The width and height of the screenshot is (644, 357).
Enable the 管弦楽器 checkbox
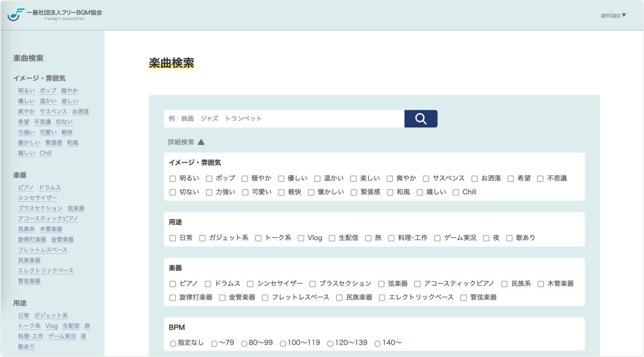click(463, 298)
